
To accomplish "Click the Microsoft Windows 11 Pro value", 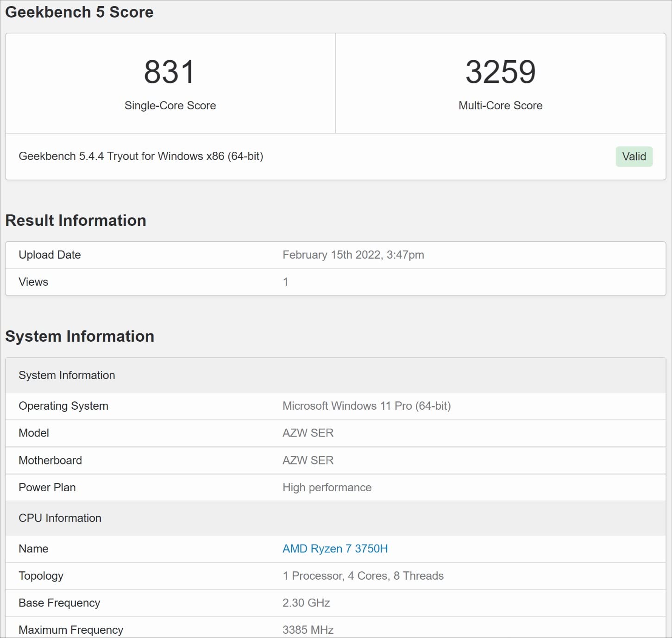I will click(x=366, y=406).
